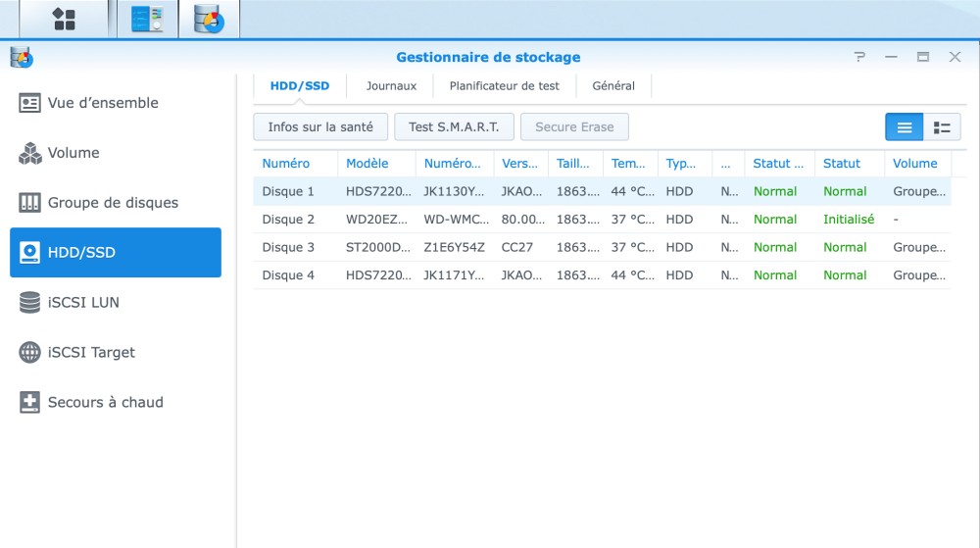Switch to list view mode

click(x=904, y=127)
